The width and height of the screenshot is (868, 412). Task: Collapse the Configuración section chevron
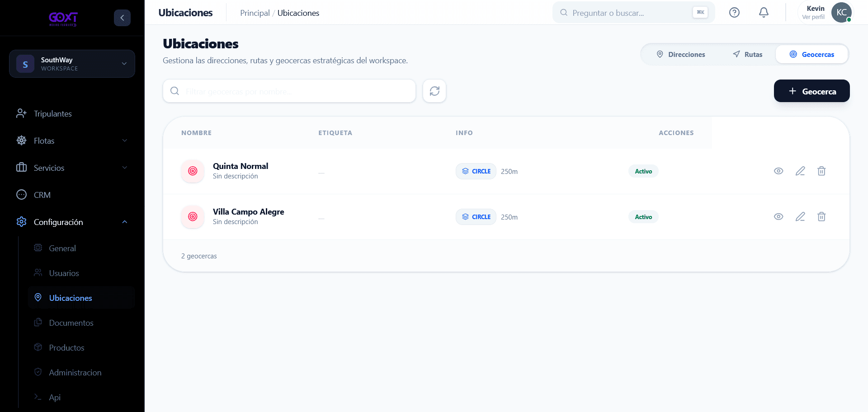[125, 222]
